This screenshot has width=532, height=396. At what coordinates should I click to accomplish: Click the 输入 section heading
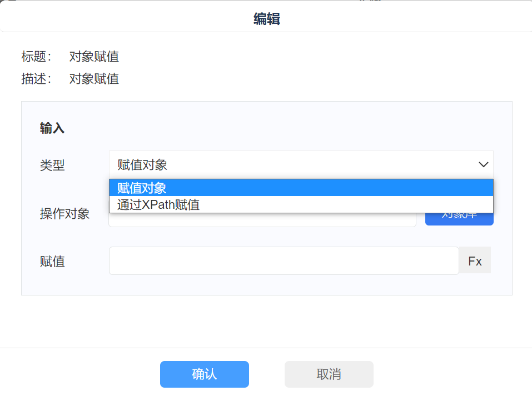click(52, 128)
